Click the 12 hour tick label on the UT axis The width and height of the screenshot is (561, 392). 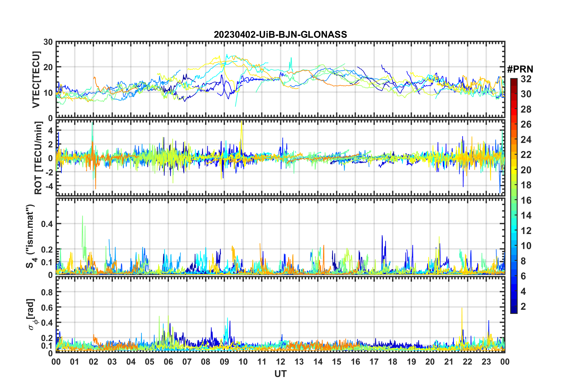(280, 362)
